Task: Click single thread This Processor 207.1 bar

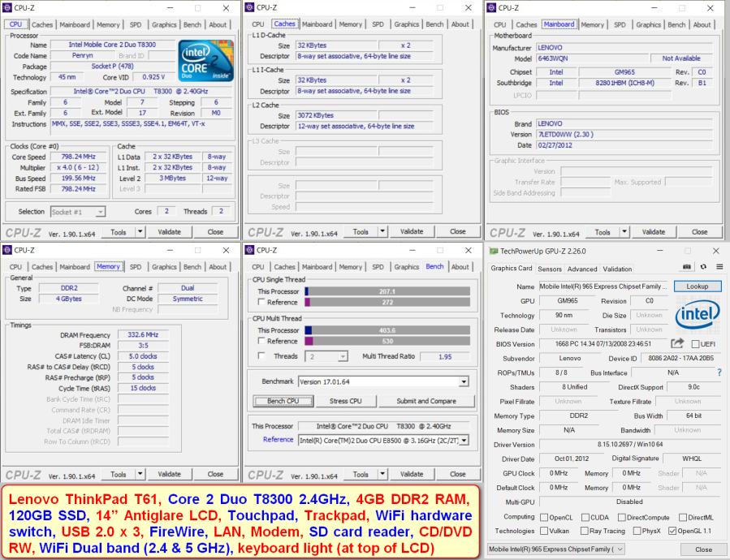Action: point(387,291)
